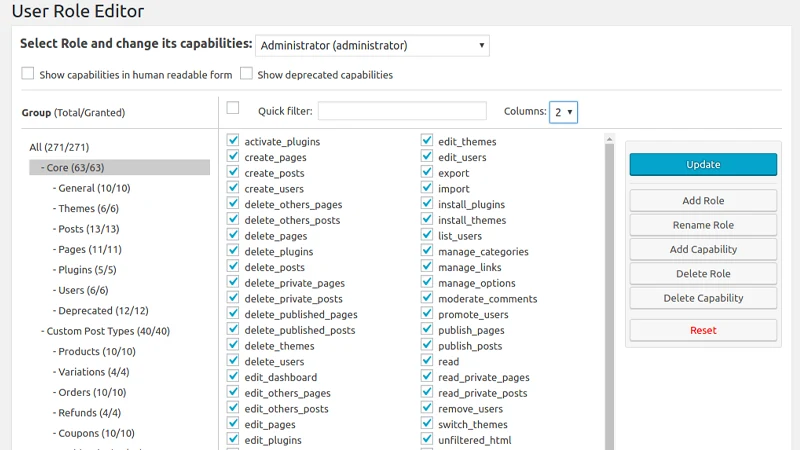Viewport: 800px width, 450px height.
Task: Click the capabilities list scrollbar up arrow
Action: [609, 139]
